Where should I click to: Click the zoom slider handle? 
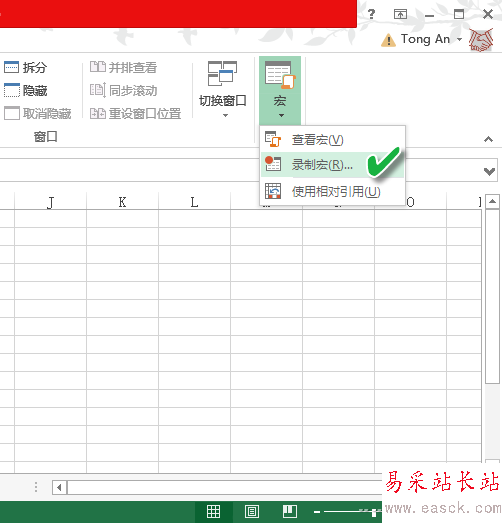[375, 512]
